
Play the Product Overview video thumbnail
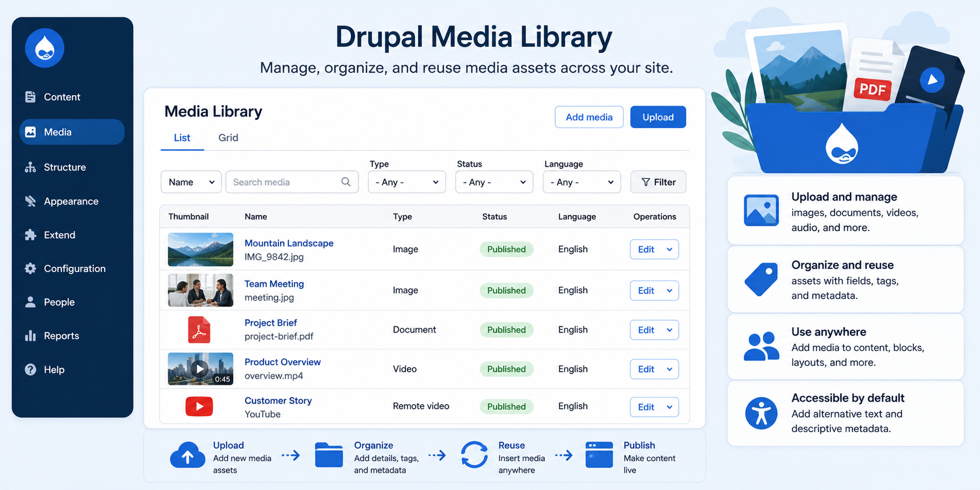point(201,368)
